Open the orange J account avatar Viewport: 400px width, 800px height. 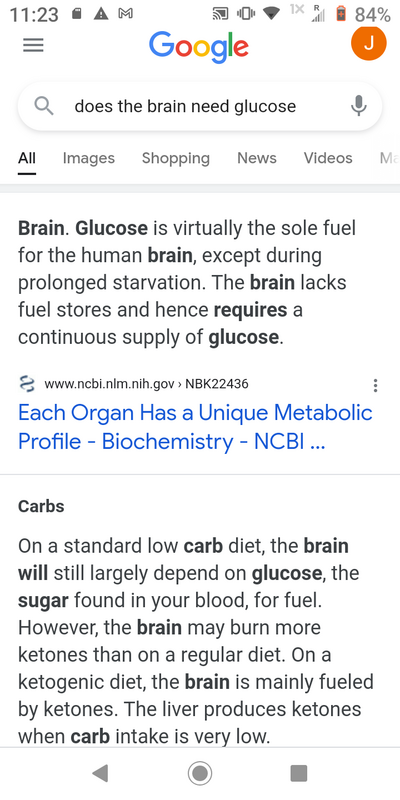(x=368, y=43)
